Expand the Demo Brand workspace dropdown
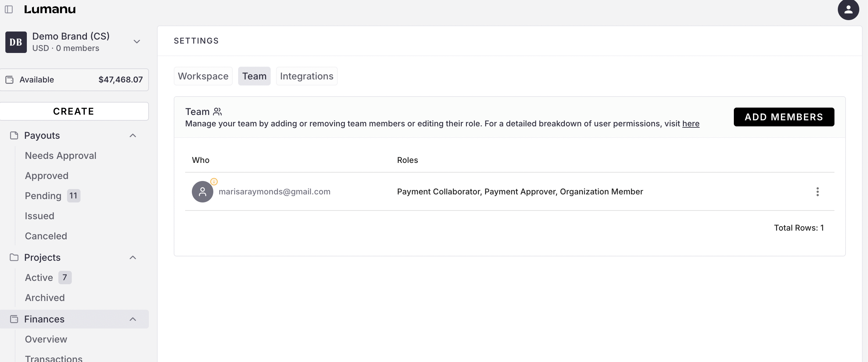Viewport: 868px width, 362px height. (137, 42)
